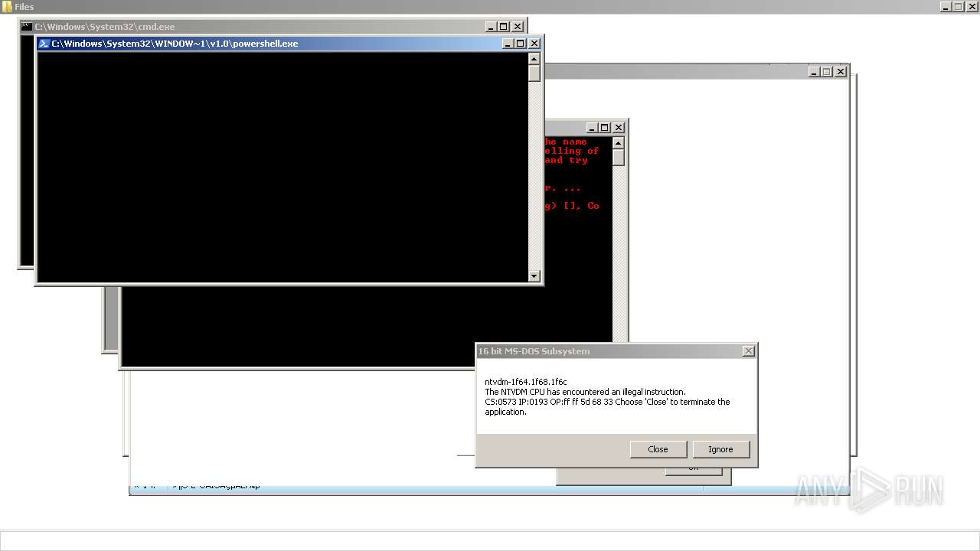The width and height of the screenshot is (980, 551).
Task: Minimize the cmd.exe window
Action: 491,27
